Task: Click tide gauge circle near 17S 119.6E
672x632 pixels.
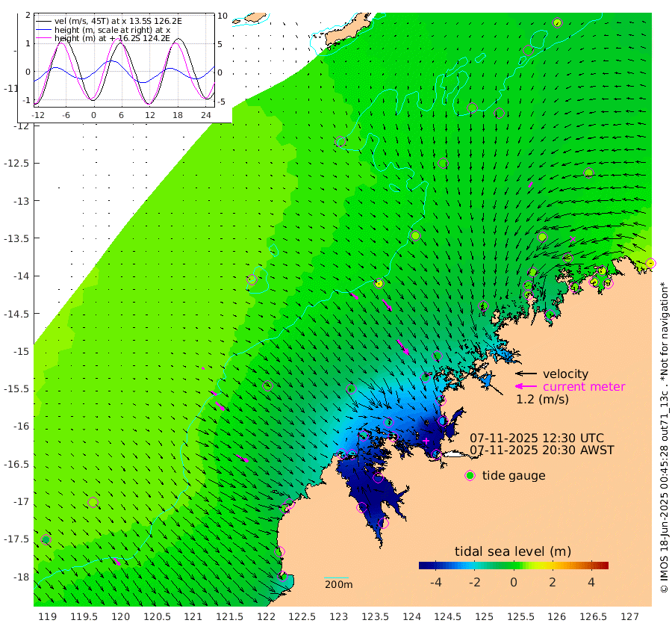Action: (93, 502)
